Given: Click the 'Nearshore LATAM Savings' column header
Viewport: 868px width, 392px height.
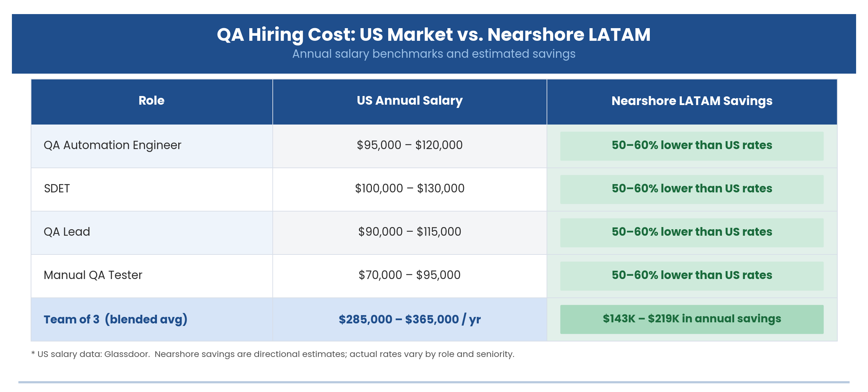Looking at the screenshot, I should coord(692,102).
